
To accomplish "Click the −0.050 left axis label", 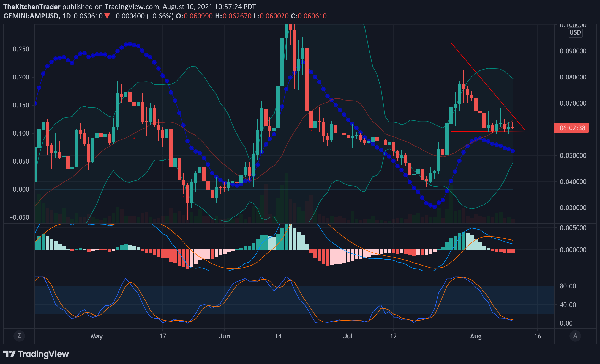I will pos(19,217).
